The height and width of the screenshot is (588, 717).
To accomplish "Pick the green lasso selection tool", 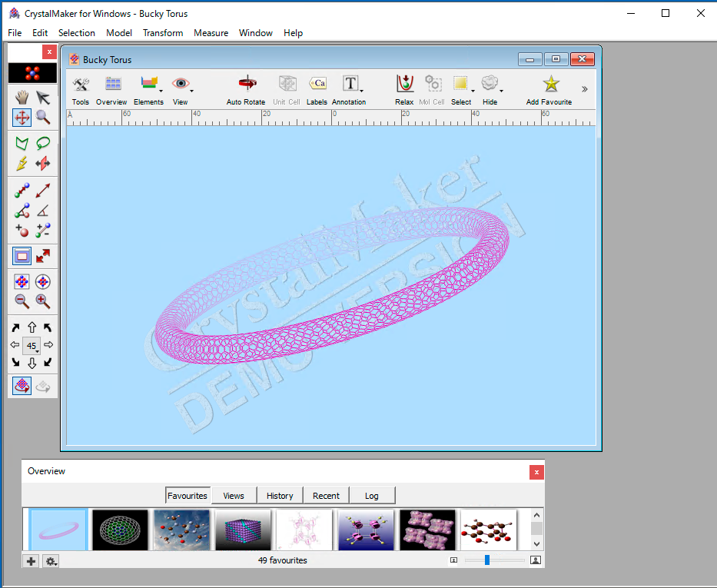I will tap(43, 144).
